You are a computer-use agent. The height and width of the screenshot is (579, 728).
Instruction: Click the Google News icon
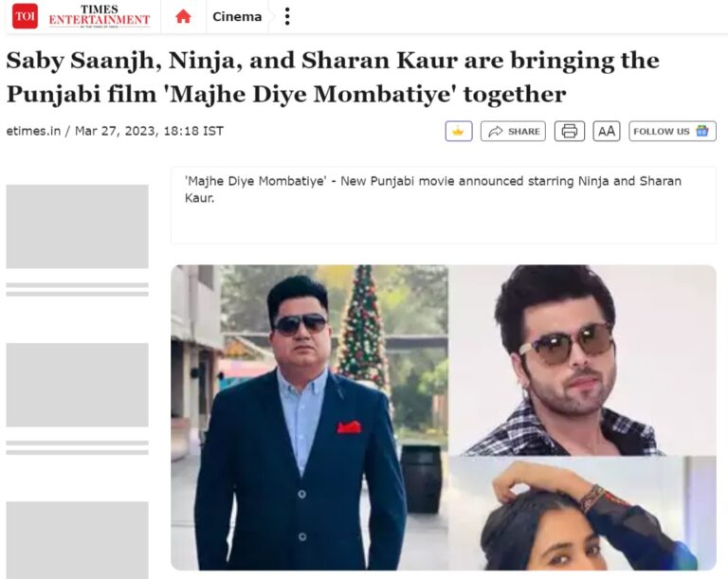702,131
